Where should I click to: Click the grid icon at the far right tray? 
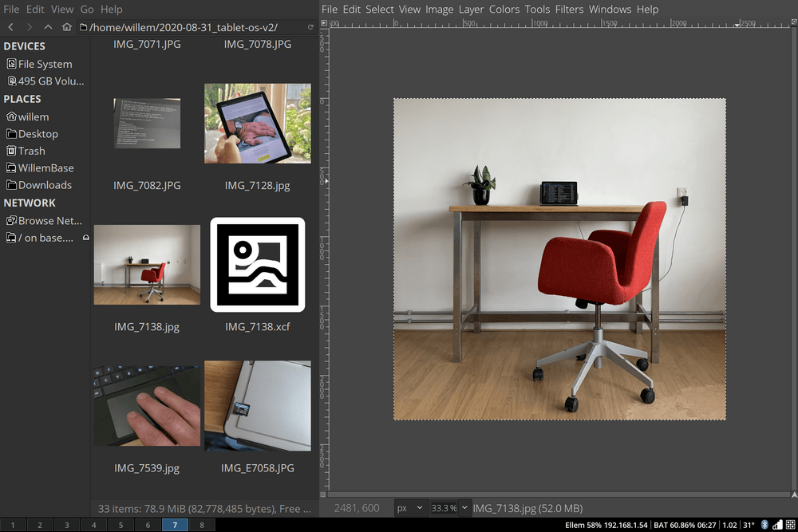(790, 525)
